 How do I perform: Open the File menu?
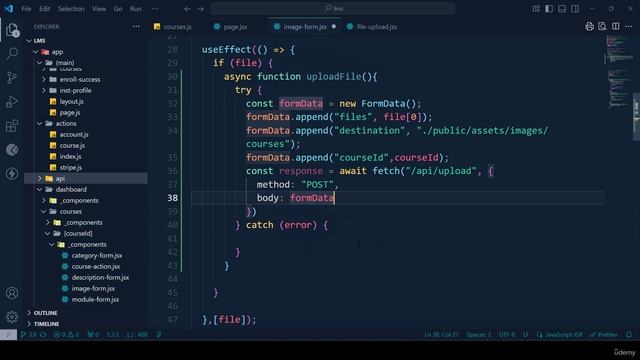26,9
